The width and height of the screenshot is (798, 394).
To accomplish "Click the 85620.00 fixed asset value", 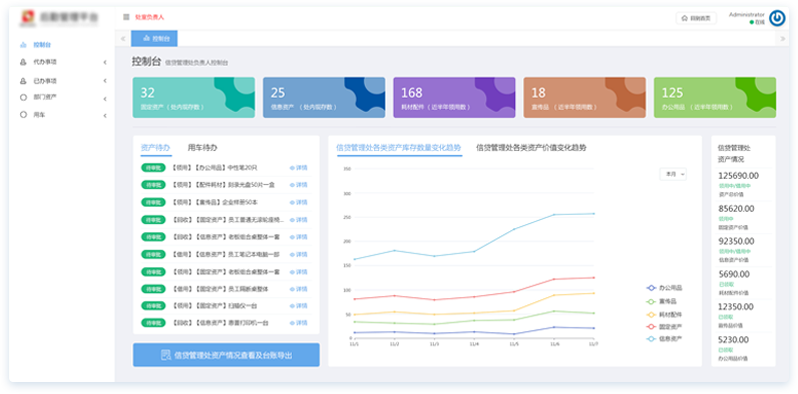I will [736, 209].
